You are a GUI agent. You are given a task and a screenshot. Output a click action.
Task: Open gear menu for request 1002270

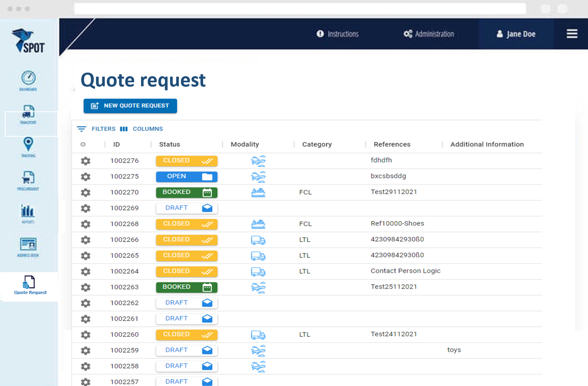(85, 192)
